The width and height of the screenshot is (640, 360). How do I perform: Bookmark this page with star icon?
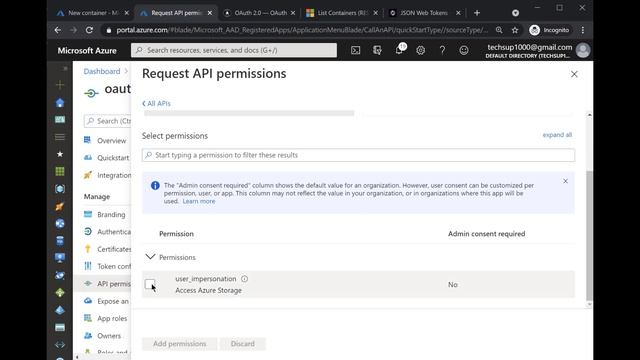[515, 30]
